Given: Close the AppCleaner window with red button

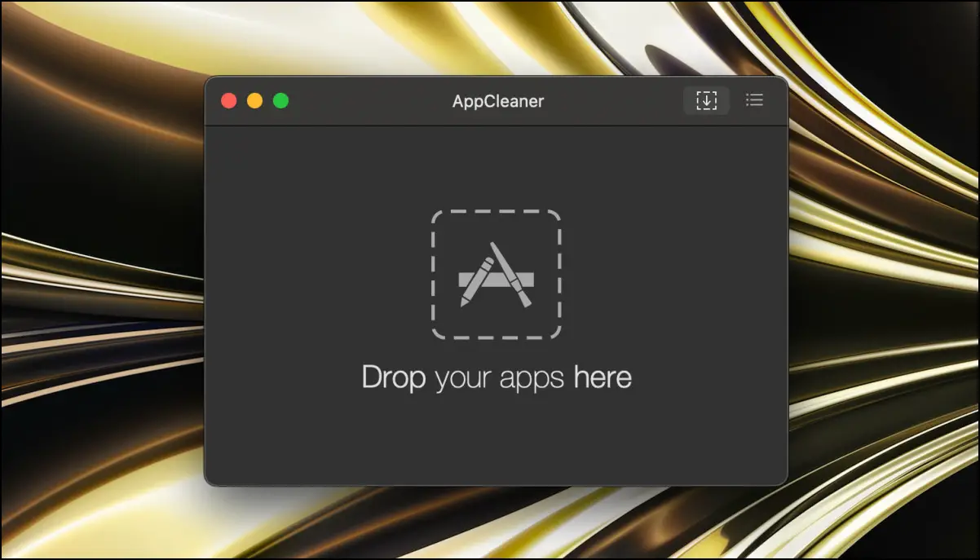Looking at the screenshot, I should coord(229,101).
